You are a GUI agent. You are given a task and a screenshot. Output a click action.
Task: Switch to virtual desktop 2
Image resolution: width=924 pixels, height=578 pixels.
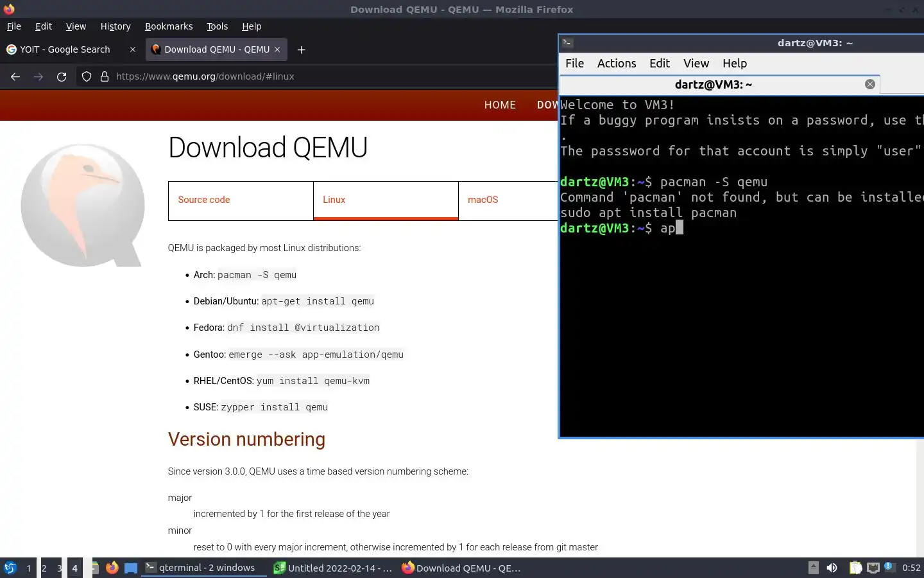click(44, 568)
